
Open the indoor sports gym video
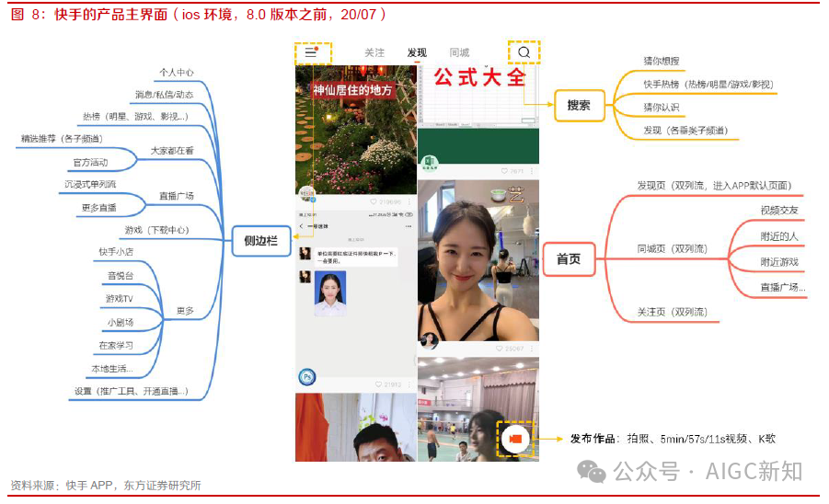pos(478,409)
